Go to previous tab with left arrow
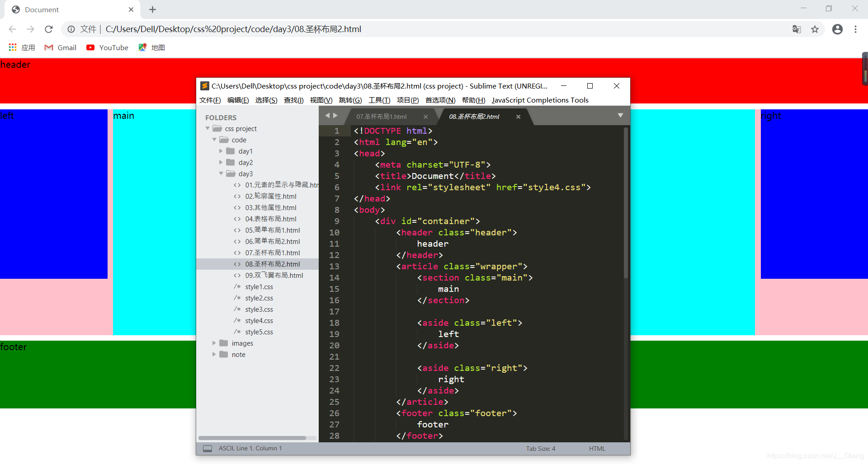Screen dimensions: 868x464 pyautogui.click(x=327, y=116)
